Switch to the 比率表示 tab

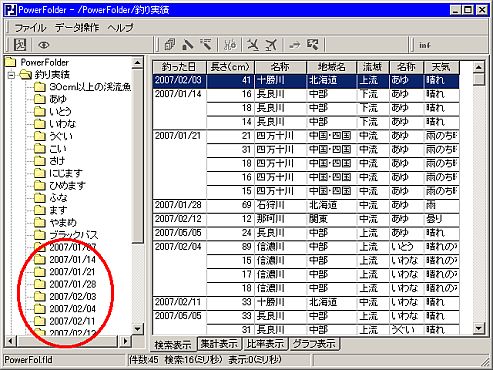tap(265, 344)
